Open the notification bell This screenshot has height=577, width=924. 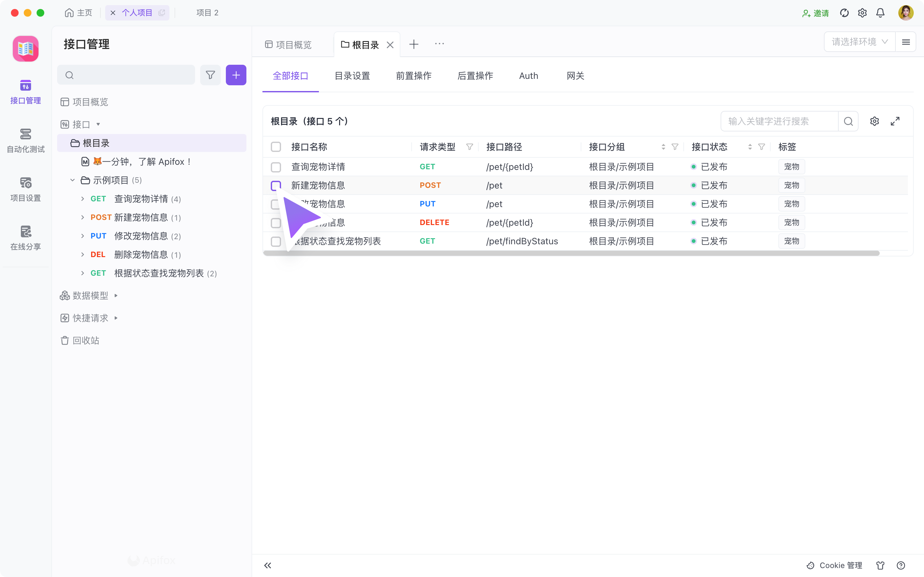click(x=880, y=13)
